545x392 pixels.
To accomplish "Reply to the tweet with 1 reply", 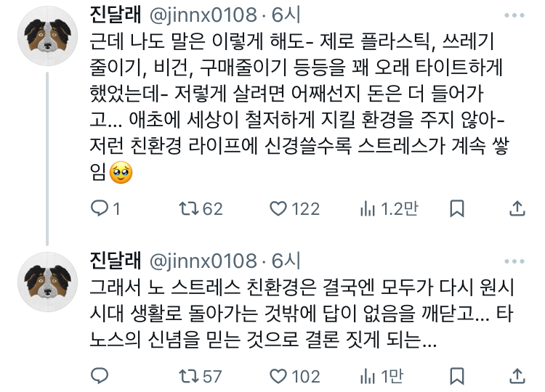I will [x=100, y=209].
